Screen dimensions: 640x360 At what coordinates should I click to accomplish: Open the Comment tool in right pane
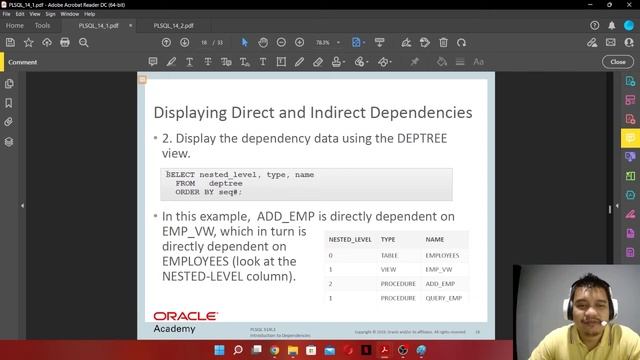pyautogui.click(x=630, y=138)
